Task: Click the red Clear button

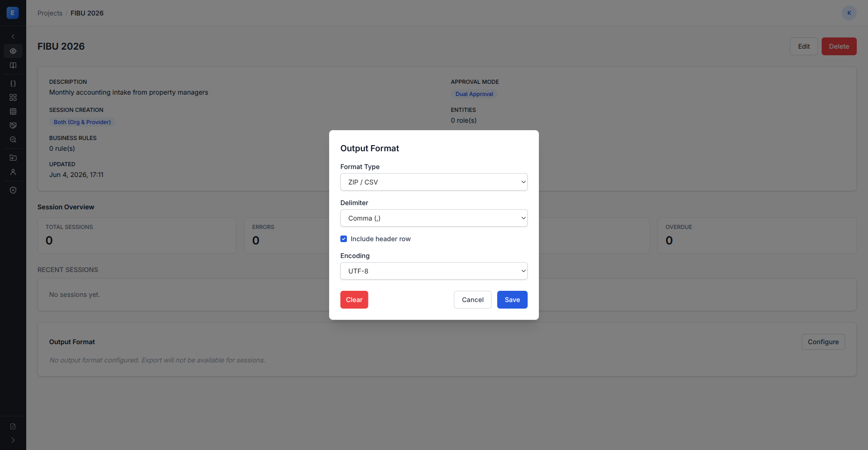Action: [x=354, y=300]
